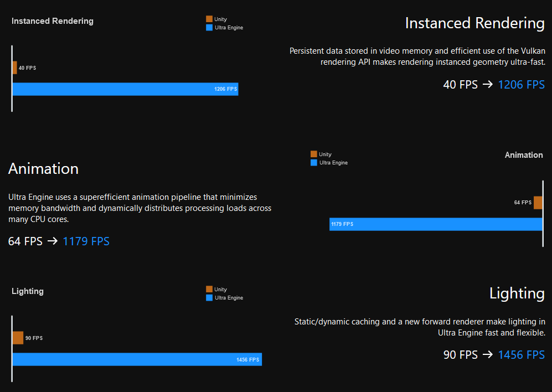Click the blue Ultra Engine swatch in Lighting legend

pos(209,298)
